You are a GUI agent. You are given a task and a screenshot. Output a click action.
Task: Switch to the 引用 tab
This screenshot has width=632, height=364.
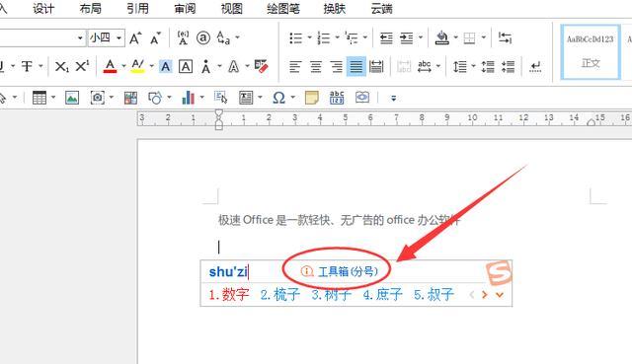138,9
